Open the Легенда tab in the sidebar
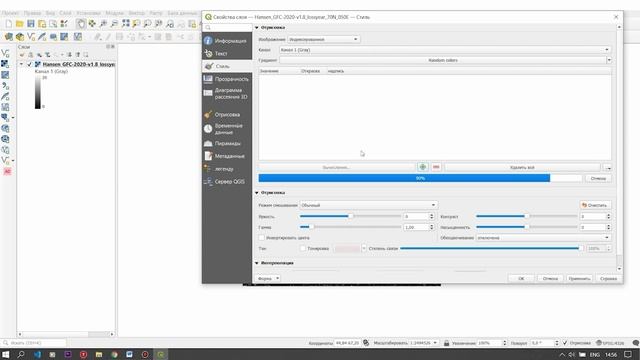This screenshot has height=360, width=640. point(227,169)
